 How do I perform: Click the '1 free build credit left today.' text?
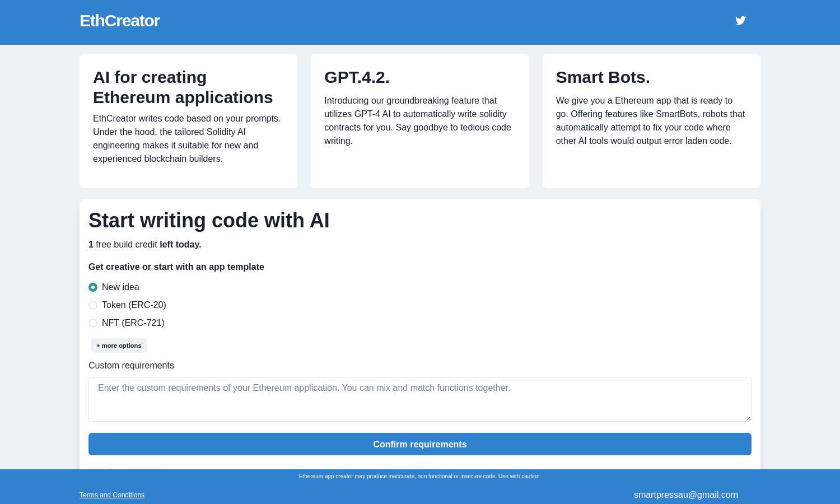[145, 245]
